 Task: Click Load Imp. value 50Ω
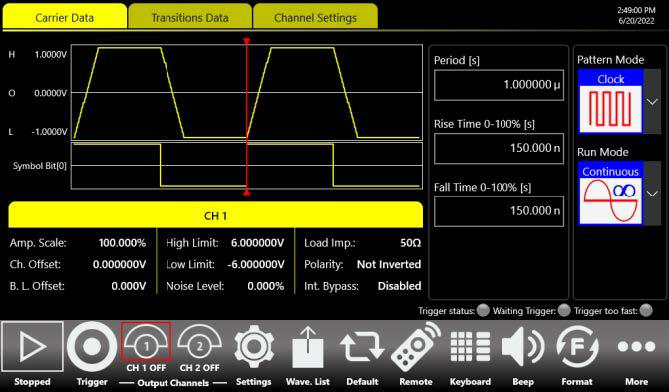tap(410, 243)
